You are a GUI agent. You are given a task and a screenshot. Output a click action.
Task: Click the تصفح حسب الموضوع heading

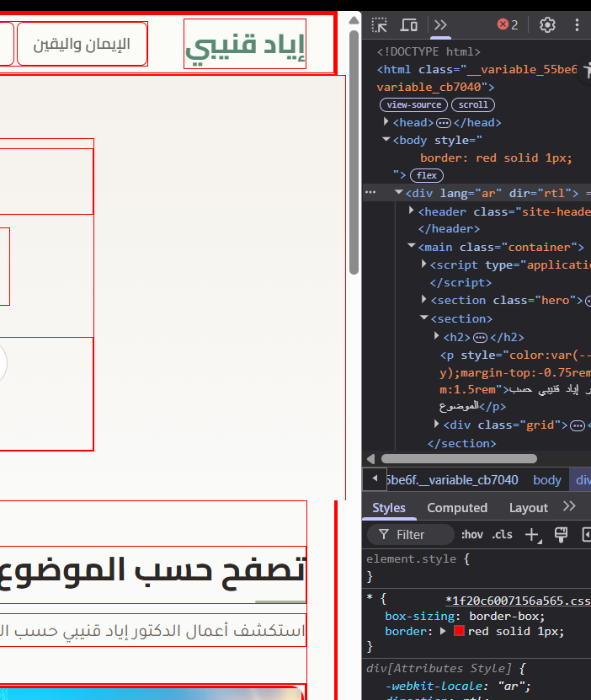[153, 573]
